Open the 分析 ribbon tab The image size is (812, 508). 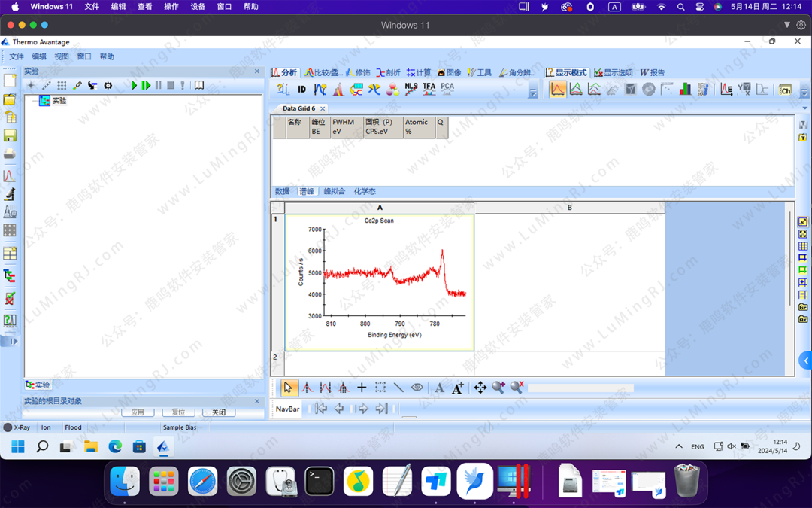[x=285, y=73]
